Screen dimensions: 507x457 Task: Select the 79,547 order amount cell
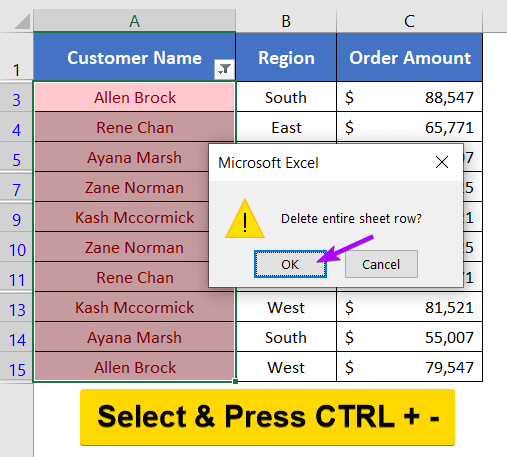click(409, 367)
